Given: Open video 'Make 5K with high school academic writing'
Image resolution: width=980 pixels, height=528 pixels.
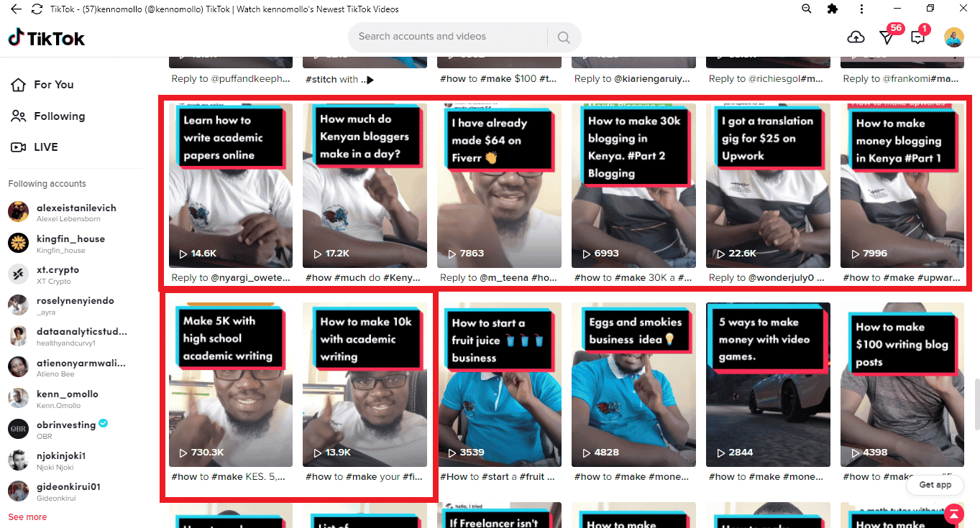Looking at the screenshot, I should [231, 384].
